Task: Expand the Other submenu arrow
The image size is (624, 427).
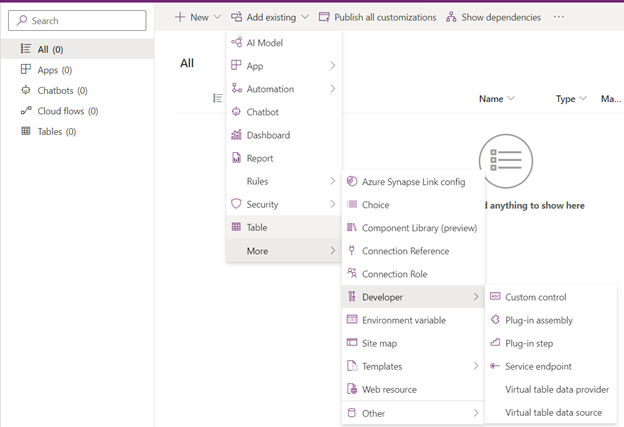Action: point(476,413)
